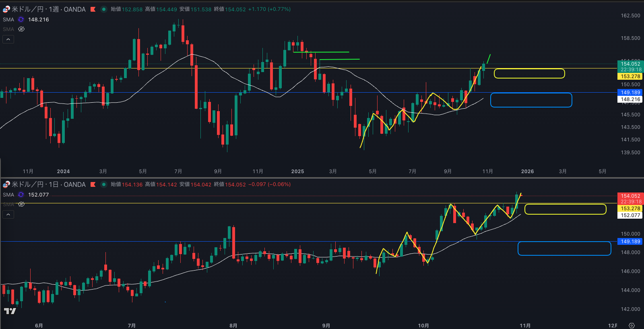Click the green market status dot on daily chart
Image resolution: width=644 pixels, height=329 pixels.
tap(103, 184)
